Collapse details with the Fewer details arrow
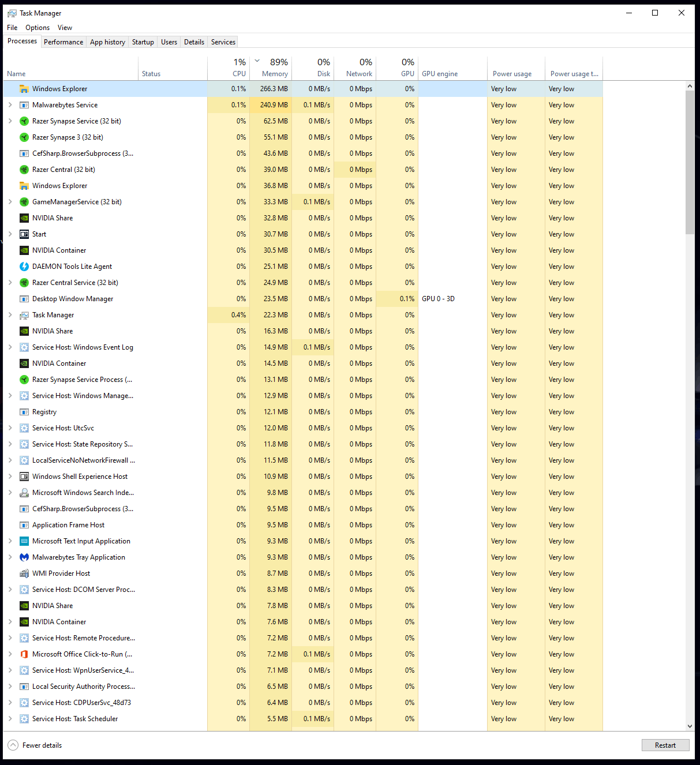 [x=13, y=745]
